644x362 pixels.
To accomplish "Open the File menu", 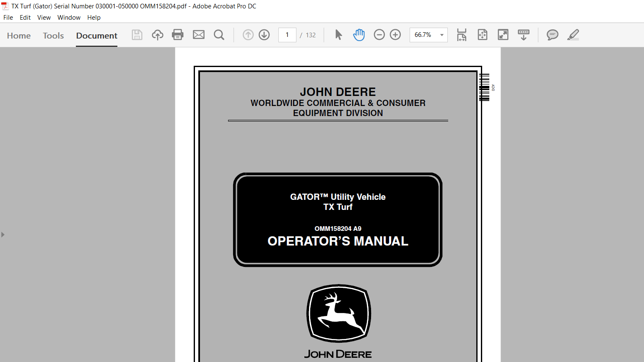I will (x=8, y=18).
